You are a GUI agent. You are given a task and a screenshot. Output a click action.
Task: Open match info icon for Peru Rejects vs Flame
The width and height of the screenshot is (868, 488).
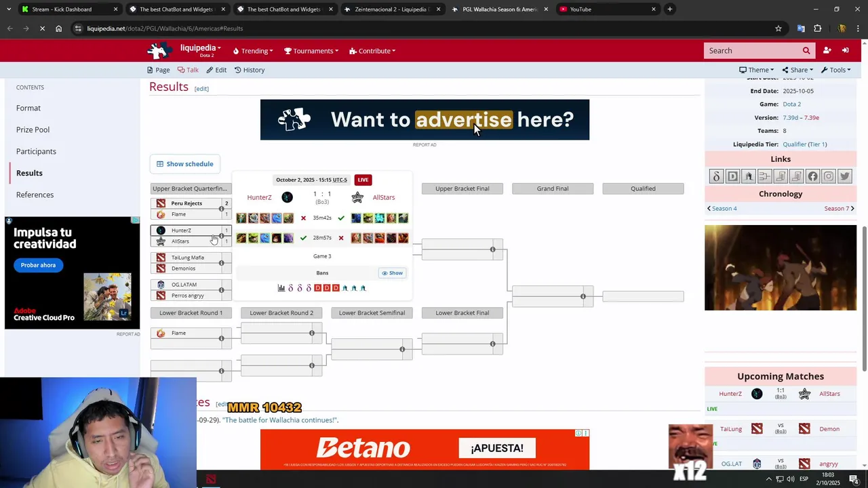coord(222,209)
